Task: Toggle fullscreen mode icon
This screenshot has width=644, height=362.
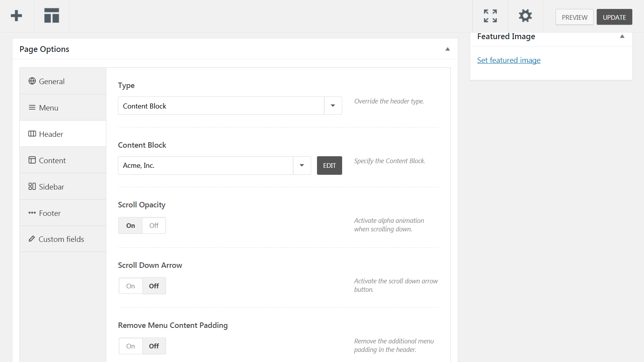Action: (490, 16)
